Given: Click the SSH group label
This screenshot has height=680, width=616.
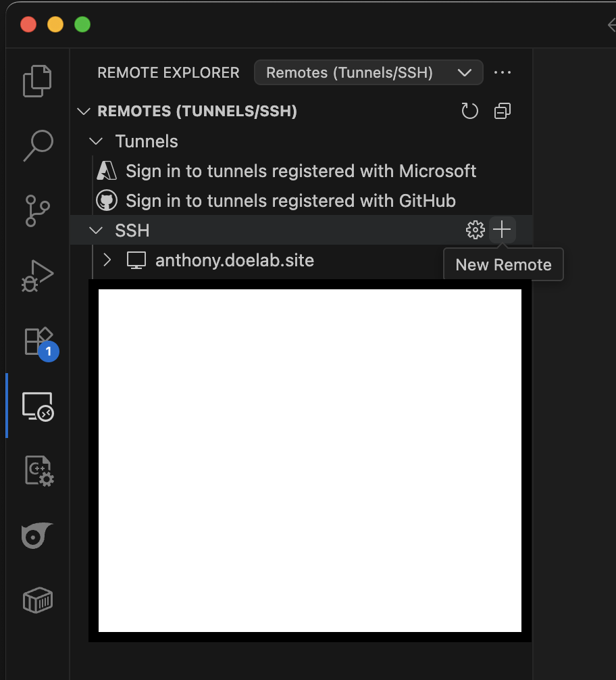Looking at the screenshot, I should pyautogui.click(x=132, y=230).
